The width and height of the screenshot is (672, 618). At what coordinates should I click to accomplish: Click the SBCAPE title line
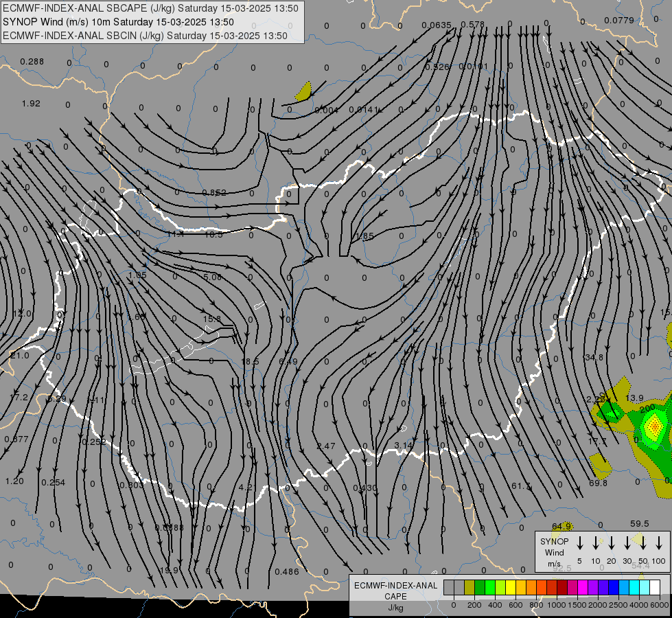tap(150, 8)
